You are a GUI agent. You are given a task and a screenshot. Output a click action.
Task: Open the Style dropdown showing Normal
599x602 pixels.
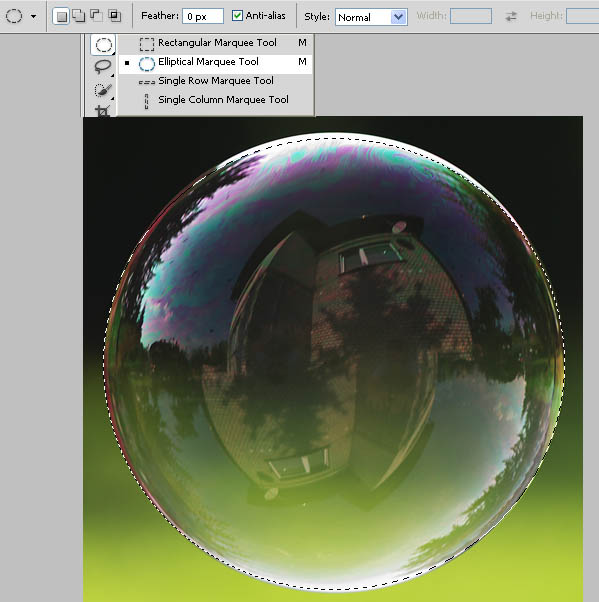pos(371,17)
